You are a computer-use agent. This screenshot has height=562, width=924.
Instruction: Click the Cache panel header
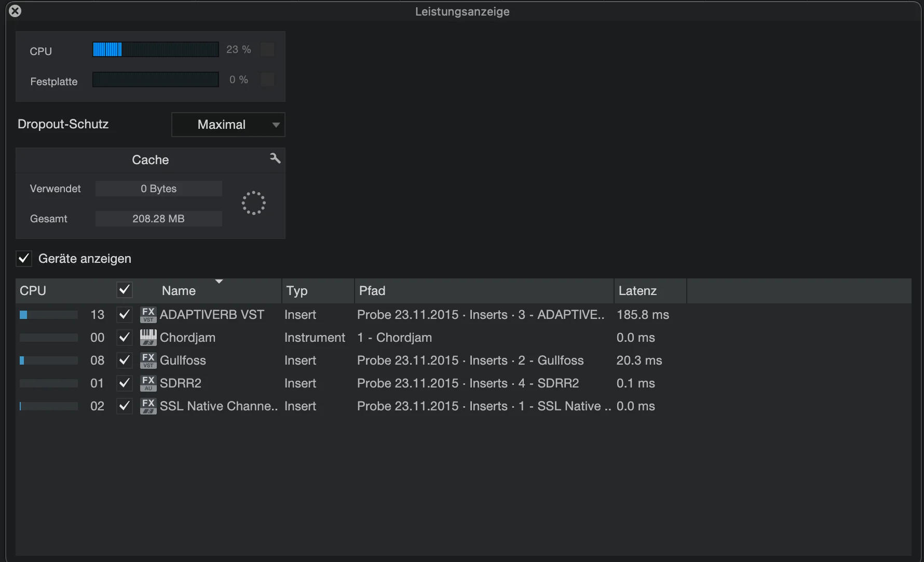(151, 160)
